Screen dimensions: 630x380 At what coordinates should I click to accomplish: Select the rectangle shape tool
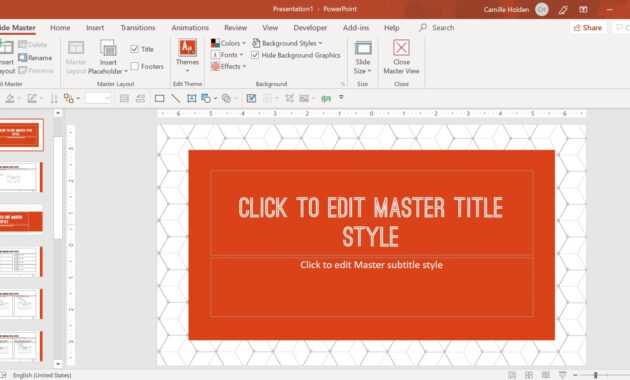coord(160,98)
